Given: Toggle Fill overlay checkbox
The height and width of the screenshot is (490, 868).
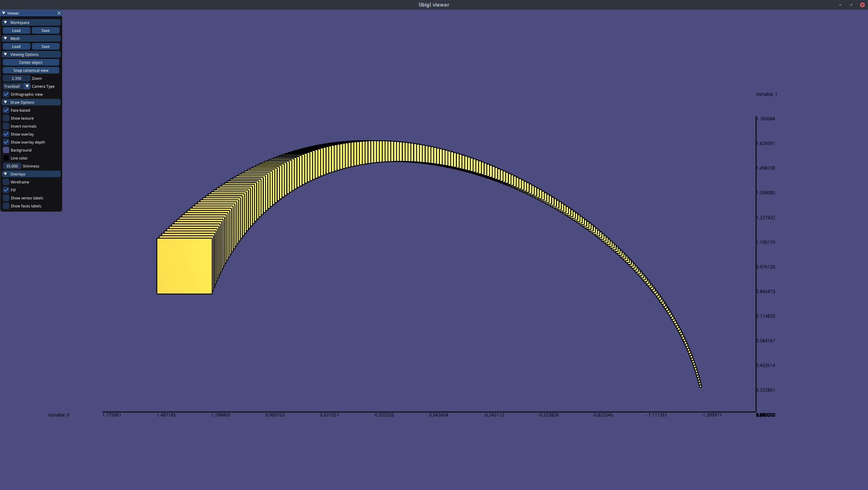Looking at the screenshot, I should click(x=6, y=190).
